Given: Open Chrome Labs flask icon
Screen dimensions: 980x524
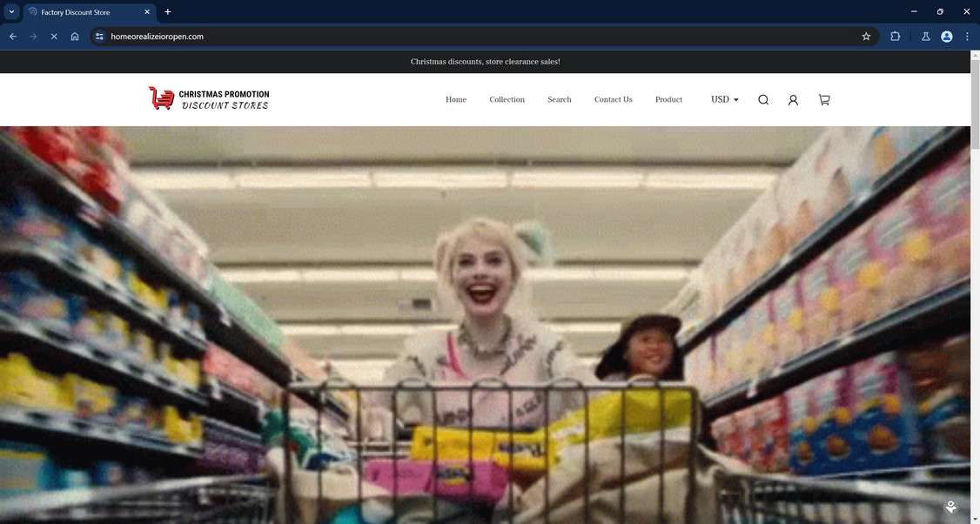Looking at the screenshot, I should point(926,37).
